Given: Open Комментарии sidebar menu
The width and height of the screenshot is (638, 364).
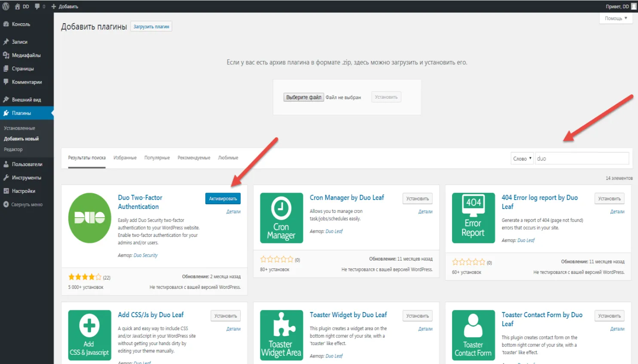Looking at the screenshot, I should (x=27, y=82).
